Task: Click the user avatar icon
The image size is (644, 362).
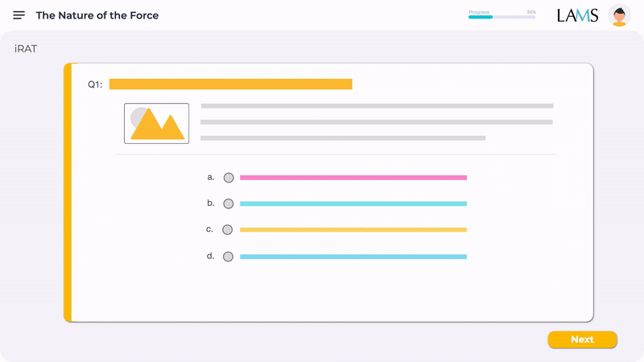Action: (x=619, y=15)
